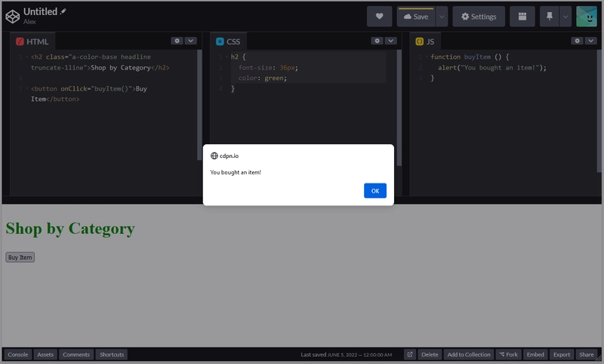The height and width of the screenshot is (364, 604).
Task: Select the CSS editor tab
Action: click(228, 42)
